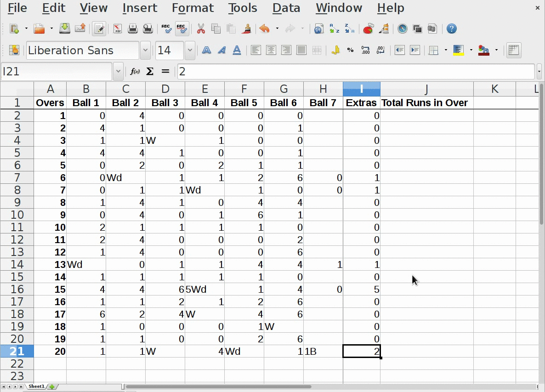Image resolution: width=545 pixels, height=392 pixels.
Task: Open the Chart insert tool
Action: click(x=368, y=29)
